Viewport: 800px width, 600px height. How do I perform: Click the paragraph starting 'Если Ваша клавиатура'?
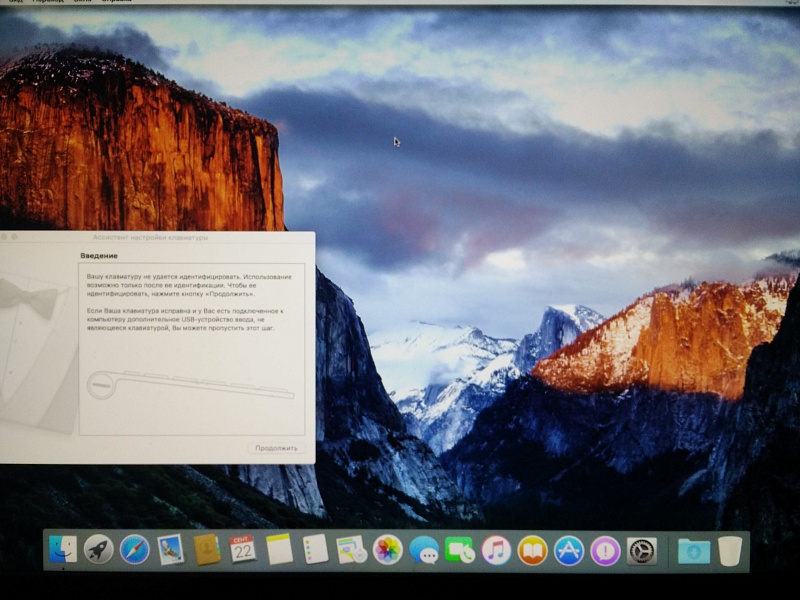point(185,319)
